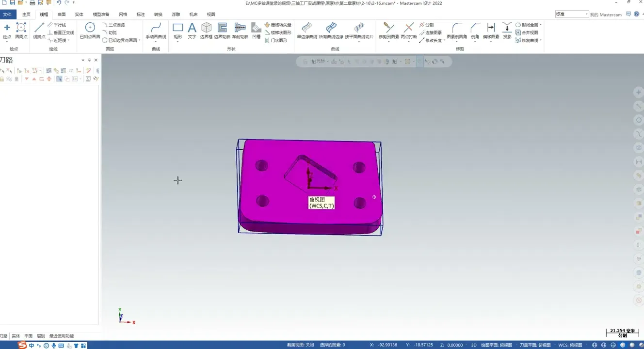Click the 已知点画圆 circle tool
644x349 pixels.
[x=90, y=30]
